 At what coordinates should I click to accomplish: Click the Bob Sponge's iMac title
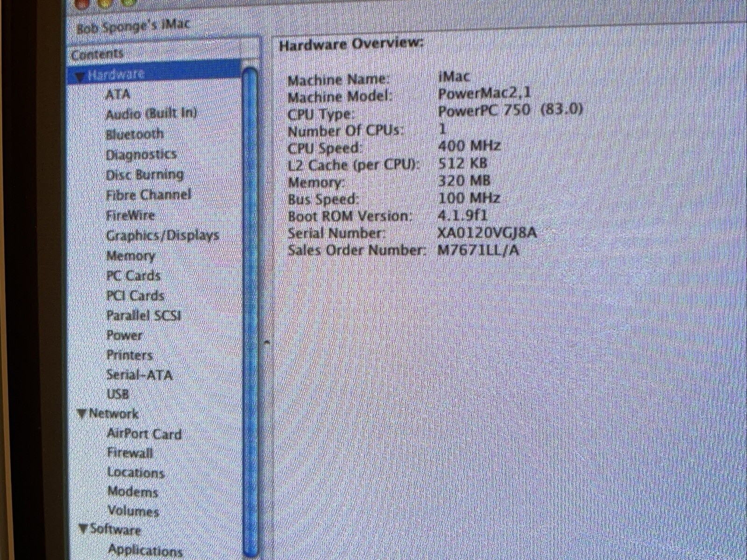133,26
